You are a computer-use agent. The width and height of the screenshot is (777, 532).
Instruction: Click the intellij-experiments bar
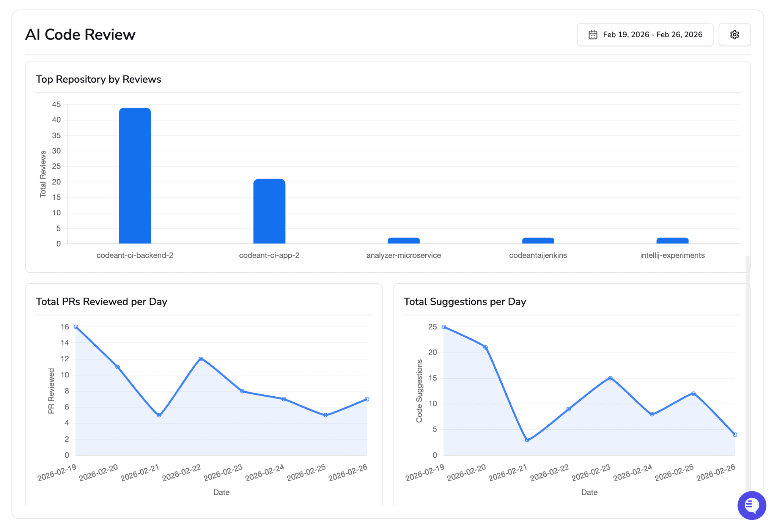[x=672, y=240]
